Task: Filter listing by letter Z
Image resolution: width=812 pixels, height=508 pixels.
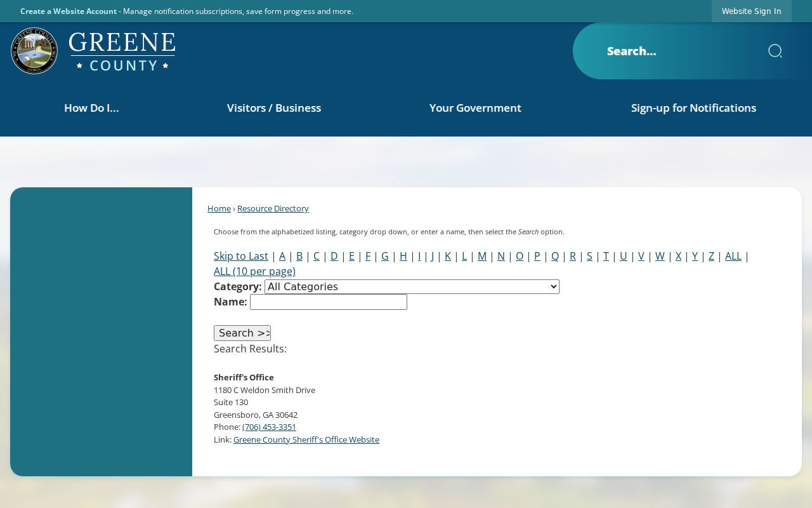Action: pyautogui.click(x=711, y=256)
